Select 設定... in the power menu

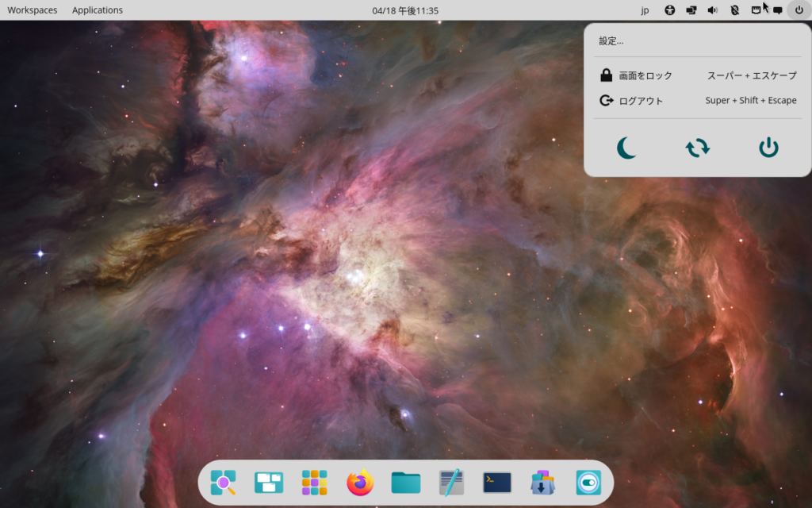[x=611, y=41]
